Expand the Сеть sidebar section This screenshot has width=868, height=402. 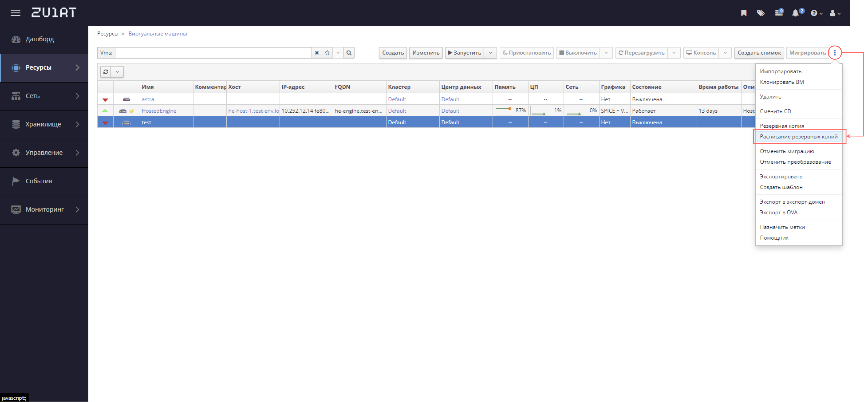click(44, 96)
